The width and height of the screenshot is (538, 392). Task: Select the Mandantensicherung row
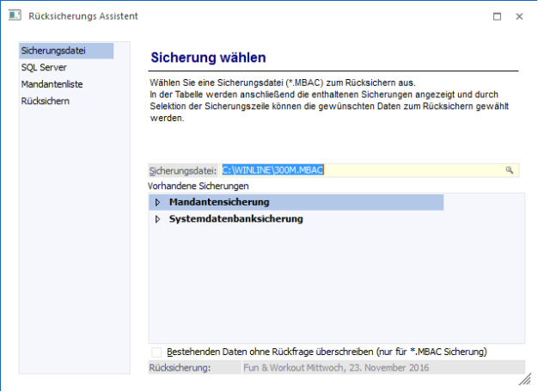pos(219,203)
